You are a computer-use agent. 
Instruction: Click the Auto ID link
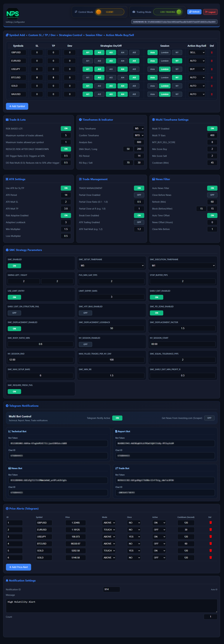(x=214, y=589)
